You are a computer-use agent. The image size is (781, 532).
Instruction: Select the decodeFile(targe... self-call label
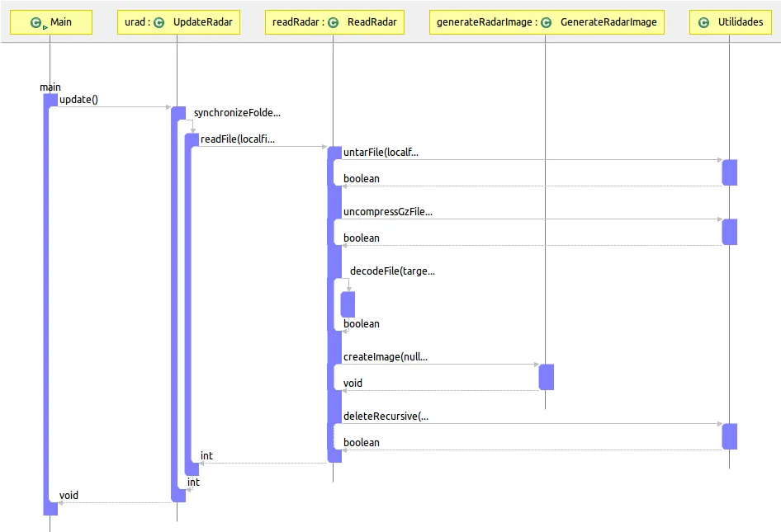[x=392, y=271]
